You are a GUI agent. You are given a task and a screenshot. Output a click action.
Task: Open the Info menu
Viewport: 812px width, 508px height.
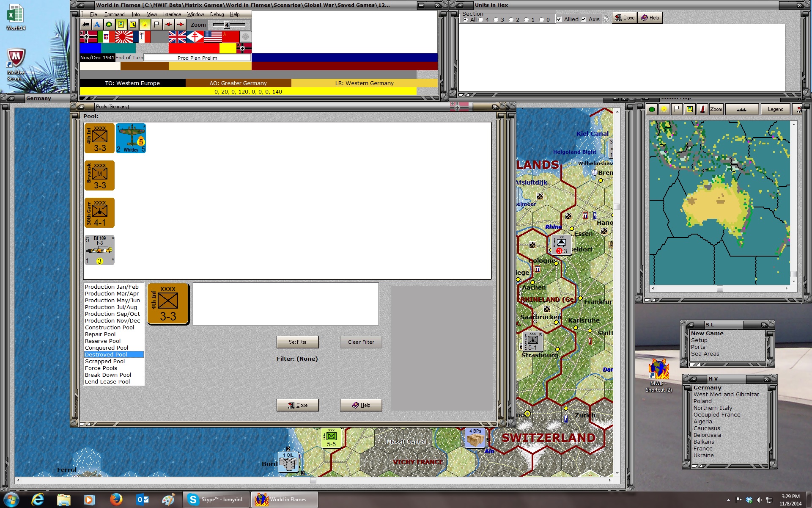pyautogui.click(x=135, y=14)
